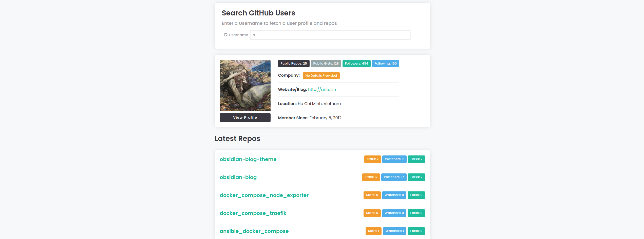Click the Followers: 494 badge

356,64
